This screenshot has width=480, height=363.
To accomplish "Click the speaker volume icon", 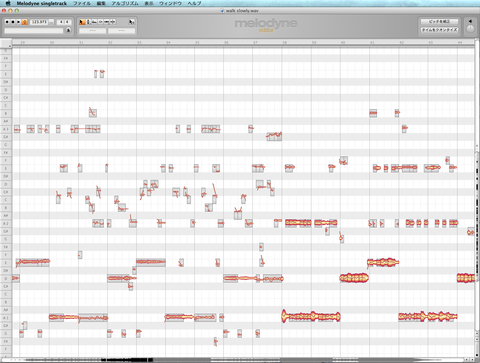I will [470, 21].
